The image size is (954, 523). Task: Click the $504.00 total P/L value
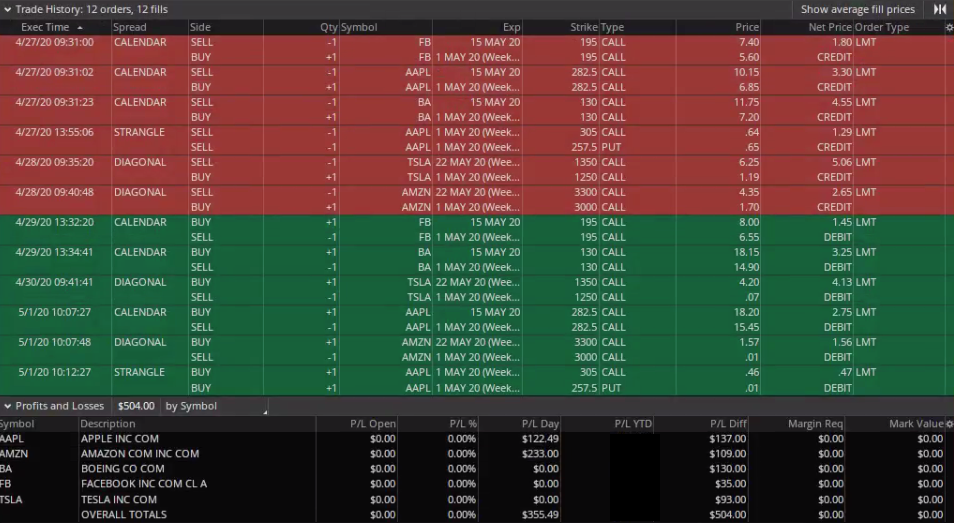tap(136, 406)
